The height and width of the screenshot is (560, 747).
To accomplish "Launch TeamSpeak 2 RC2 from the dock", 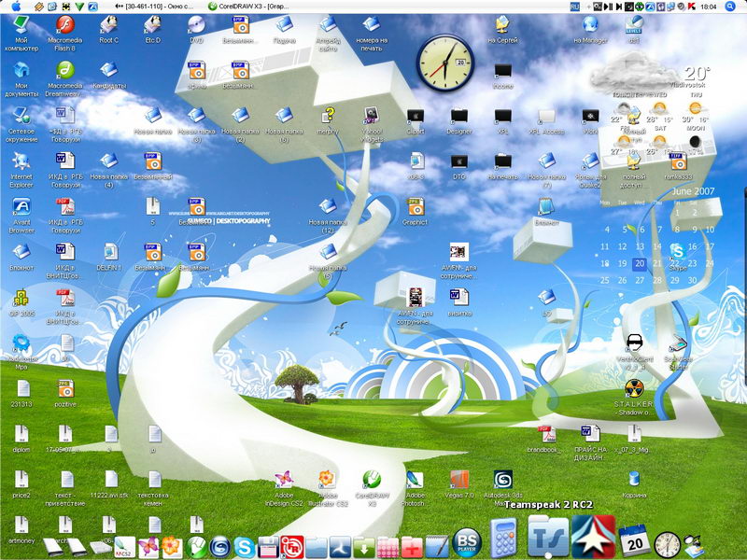I will 548,537.
